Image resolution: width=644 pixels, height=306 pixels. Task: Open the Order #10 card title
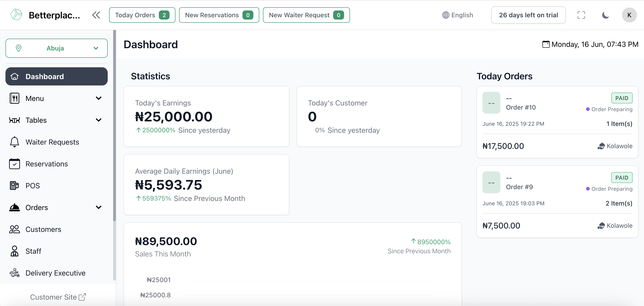(x=521, y=107)
